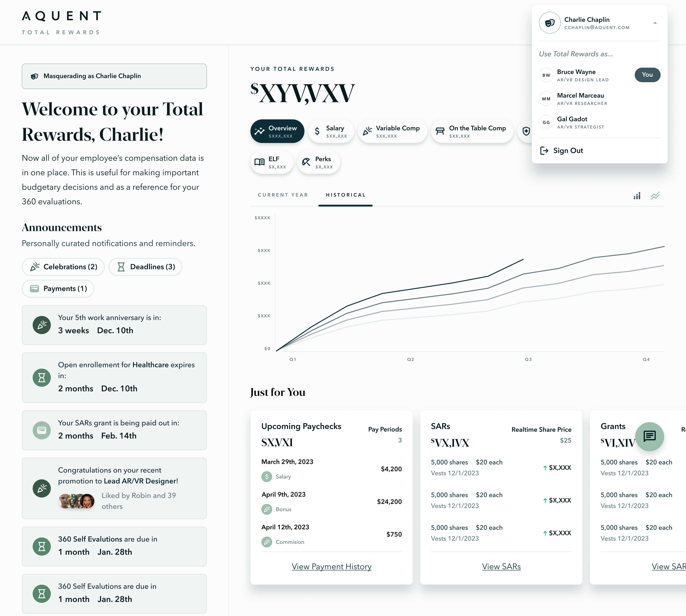Switch to bar chart view icon
686x616 pixels.
click(637, 196)
